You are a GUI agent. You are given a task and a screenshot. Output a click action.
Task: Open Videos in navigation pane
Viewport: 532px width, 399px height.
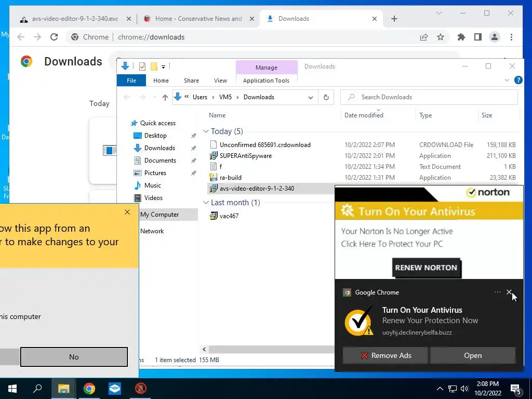[153, 198]
